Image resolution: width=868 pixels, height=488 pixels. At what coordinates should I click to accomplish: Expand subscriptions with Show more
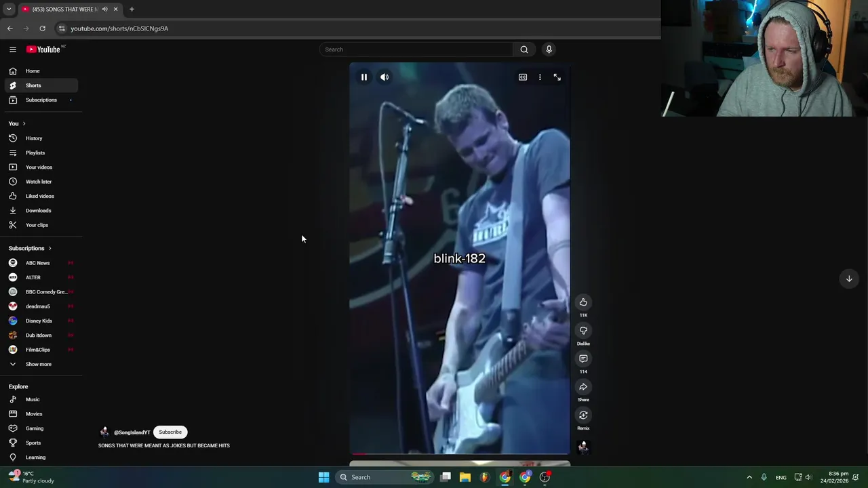point(41,364)
